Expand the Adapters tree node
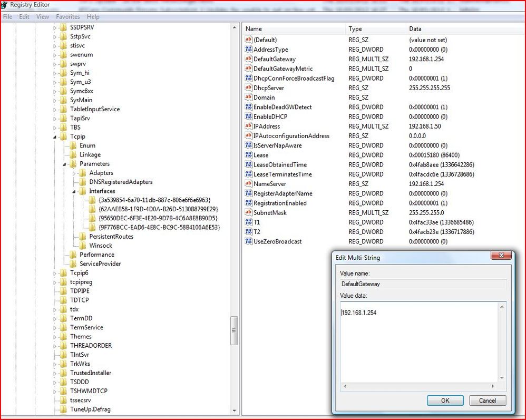The width and height of the screenshot is (526, 420). [x=74, y=173]
